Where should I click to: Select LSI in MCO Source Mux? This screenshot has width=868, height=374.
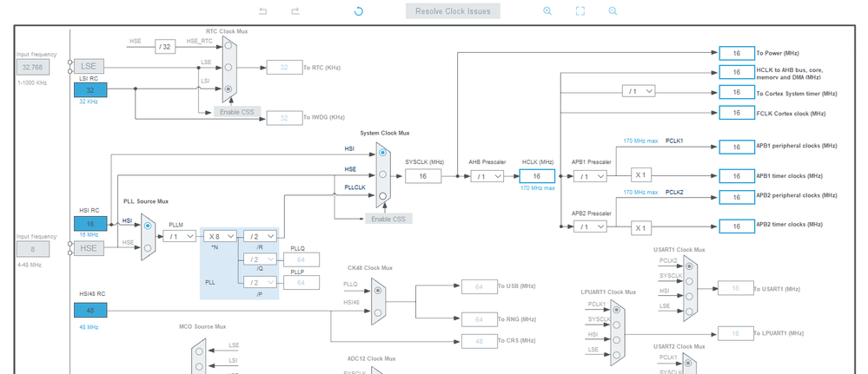[x=198, y=365]
